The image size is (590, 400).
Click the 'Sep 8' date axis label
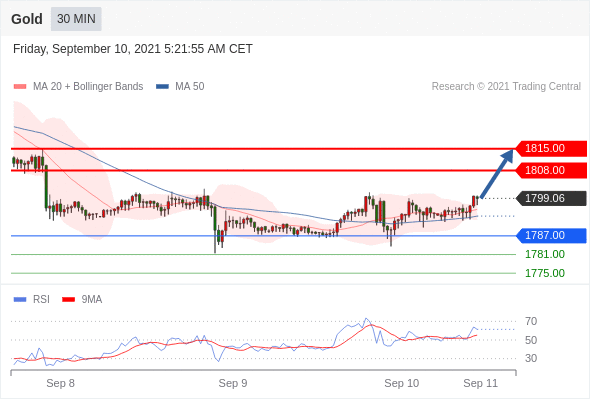60,383
